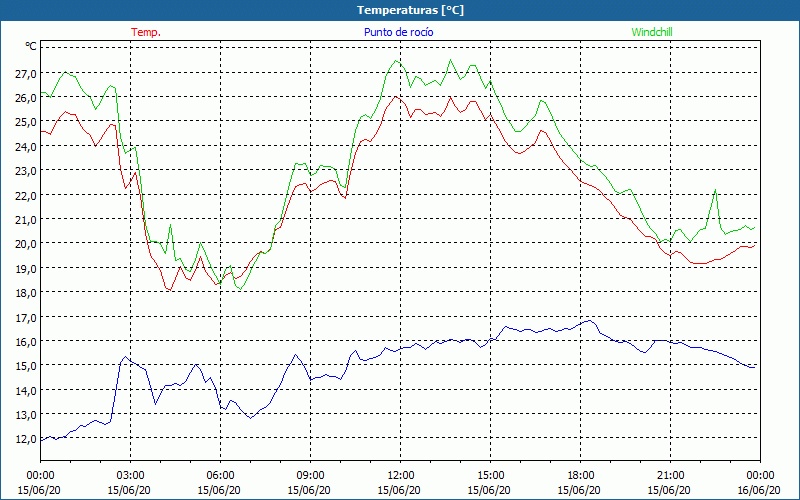Click the 15/06/20 date under 12:00
The height and width of the screenshot is (500, 800).
point(399,490)
